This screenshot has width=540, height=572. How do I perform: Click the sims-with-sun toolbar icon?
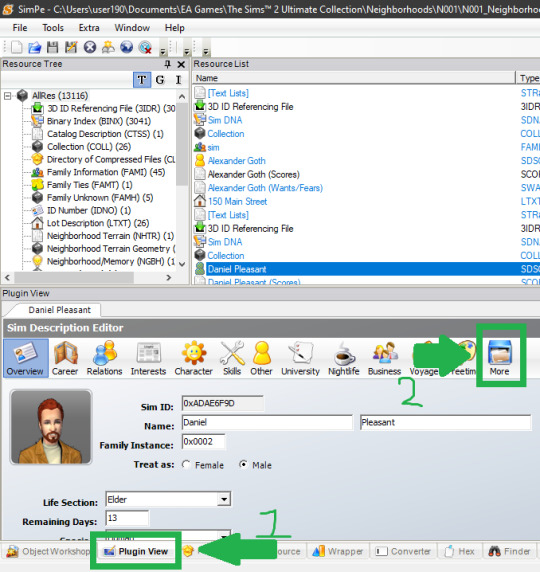click(x=108, y=47)
